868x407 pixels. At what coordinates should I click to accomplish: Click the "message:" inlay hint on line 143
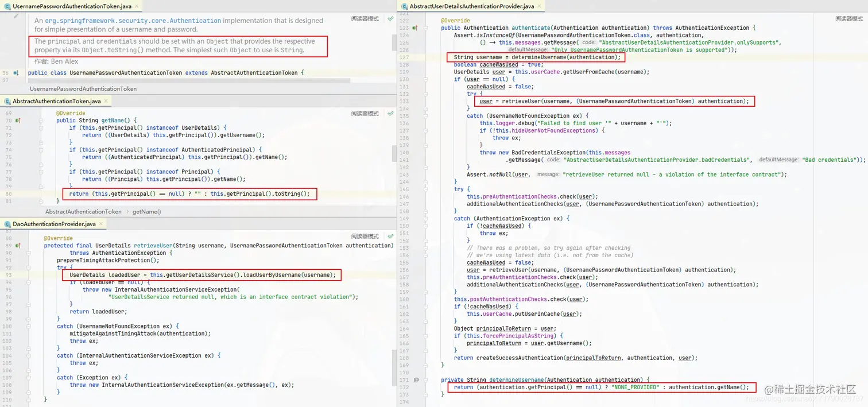tap(549, 175)
